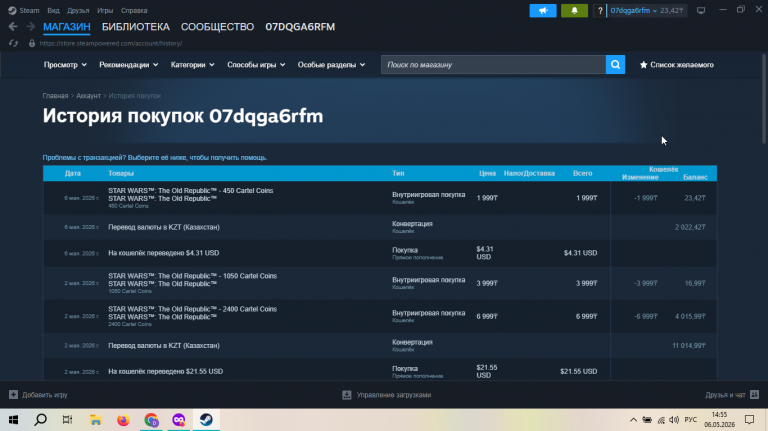
Task: Open the announcements megaphone button
Action: click(543, 10)
